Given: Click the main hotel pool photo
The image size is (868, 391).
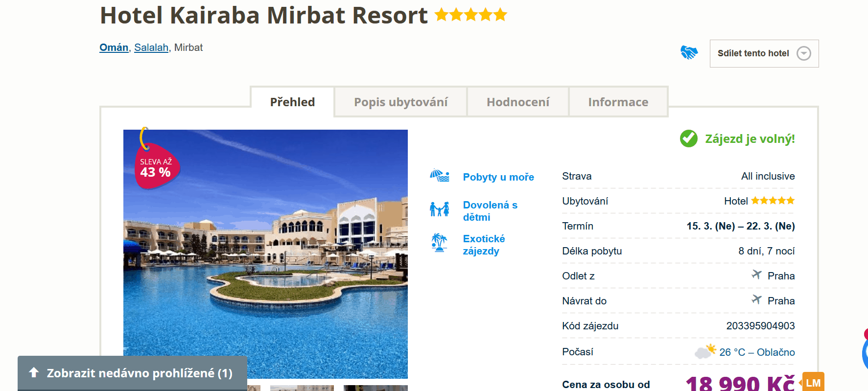Looking at the screenshot, I should point(265,254).
